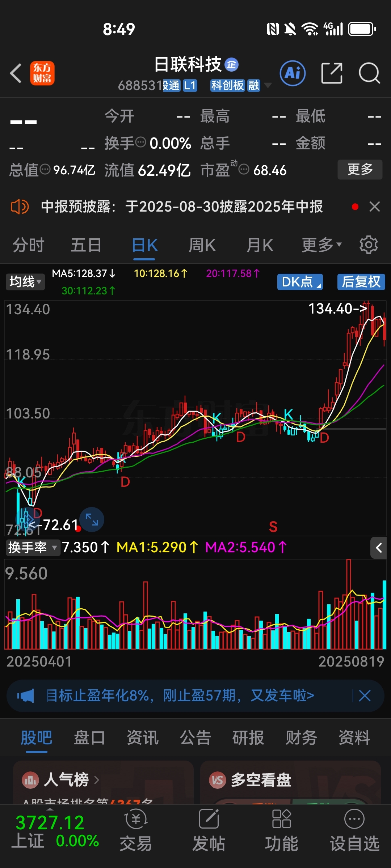Open the search magnifier icon
This screenshot has width=391, height=868.
(x=369, y=73)
